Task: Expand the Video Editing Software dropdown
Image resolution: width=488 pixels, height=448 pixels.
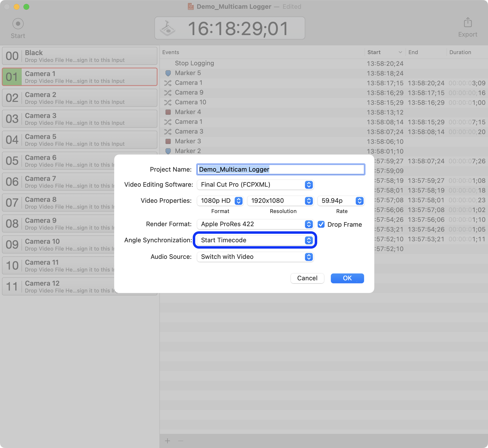Action: coord(309,185)
